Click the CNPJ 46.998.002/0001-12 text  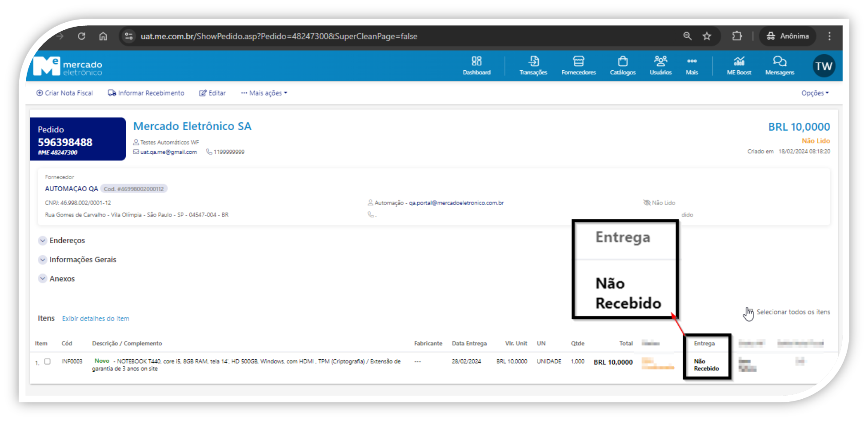pos(78,203)
